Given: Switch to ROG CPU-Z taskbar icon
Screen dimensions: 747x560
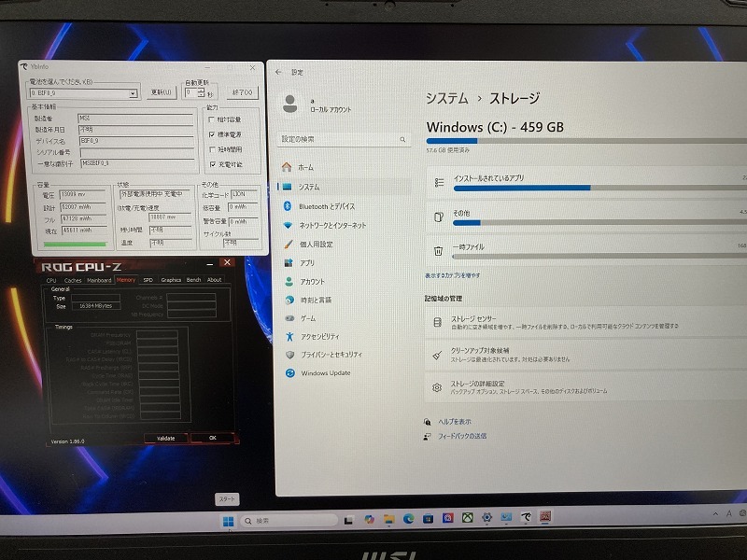Looking at the screenshot, I should click(545, 516).
